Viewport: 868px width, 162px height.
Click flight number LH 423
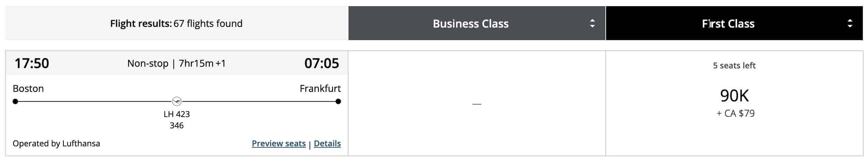click(x=176, y=114)
